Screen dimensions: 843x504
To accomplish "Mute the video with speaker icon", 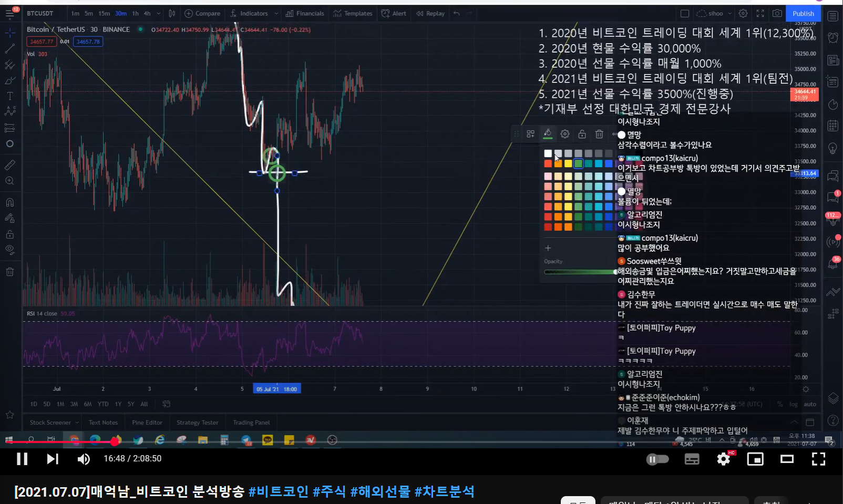I will coord(84,459).
